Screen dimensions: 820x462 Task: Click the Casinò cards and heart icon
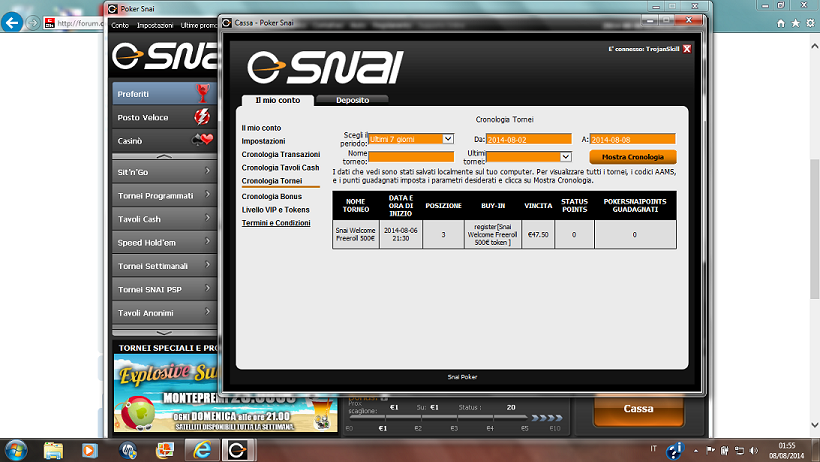click(202, 140)
